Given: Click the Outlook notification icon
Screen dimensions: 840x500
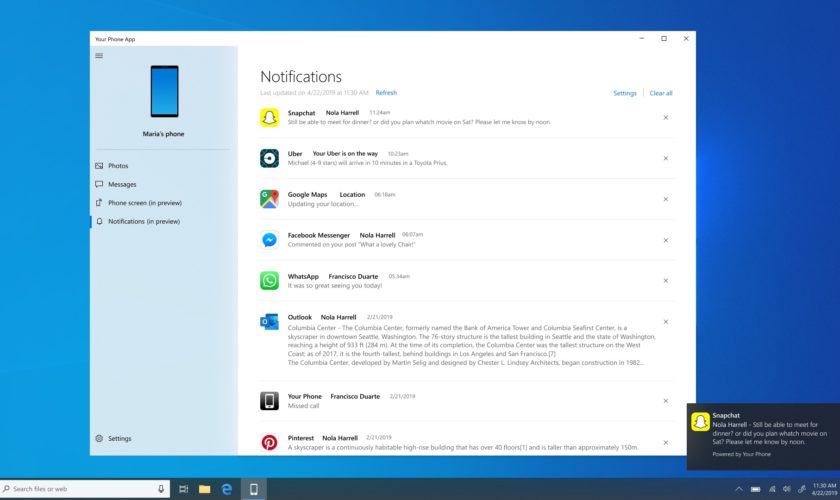Looking at the screenshot, I should pyautogui.click(x=269, y=321).
